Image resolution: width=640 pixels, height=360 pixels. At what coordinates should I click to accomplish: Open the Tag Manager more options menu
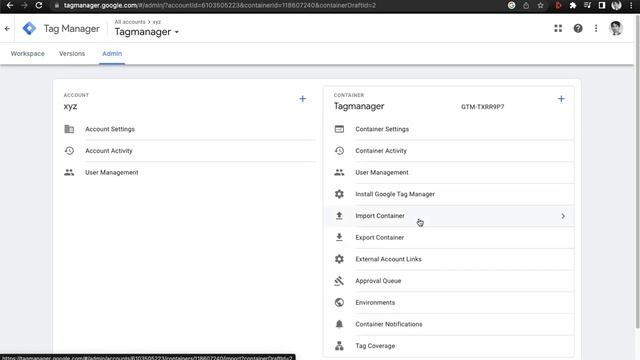point(596,28)
